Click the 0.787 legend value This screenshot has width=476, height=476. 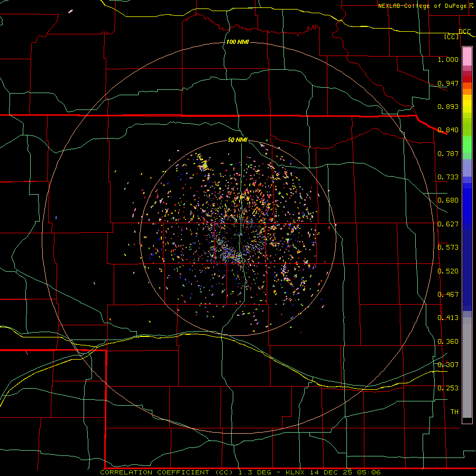448,153
